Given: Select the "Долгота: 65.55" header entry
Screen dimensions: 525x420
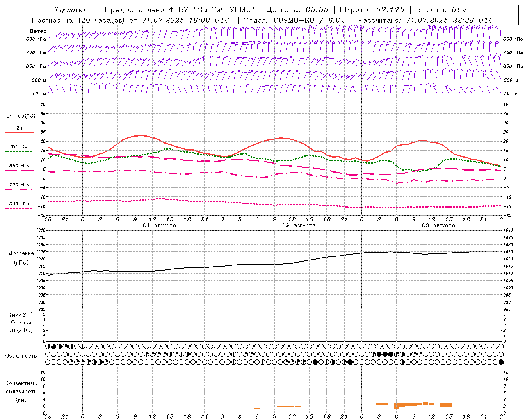Looking at the screenshot, I should 297,10.
